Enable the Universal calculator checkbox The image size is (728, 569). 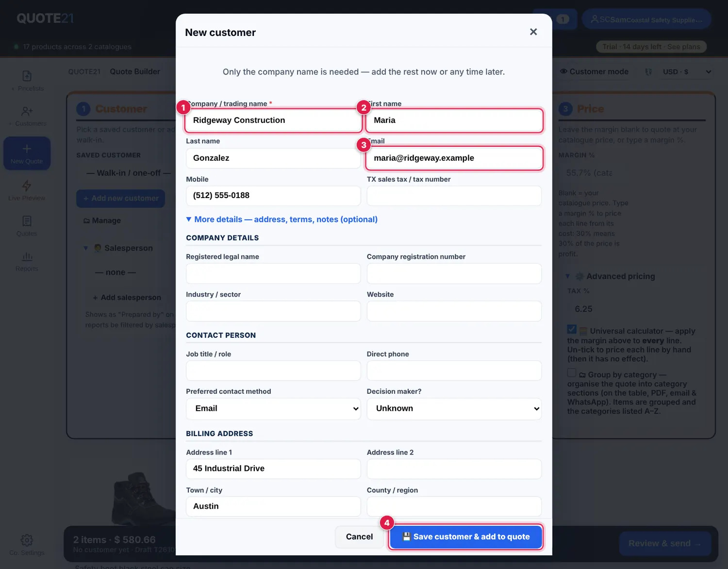click(572, 330)
